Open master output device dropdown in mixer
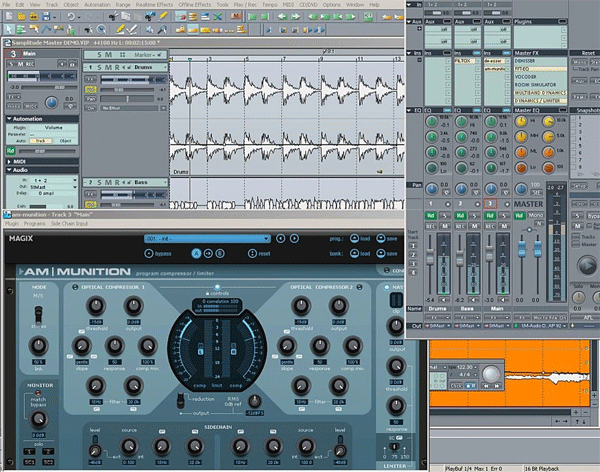The width and height of the screenshot is (600, 472). (x=540, y=326)
